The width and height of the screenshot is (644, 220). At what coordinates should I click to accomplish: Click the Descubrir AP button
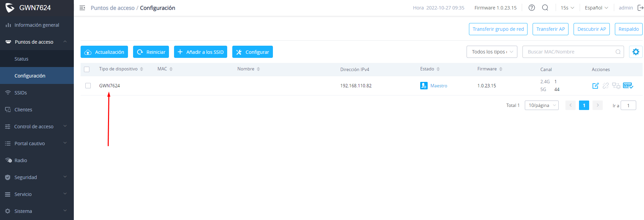click(592, 29)
